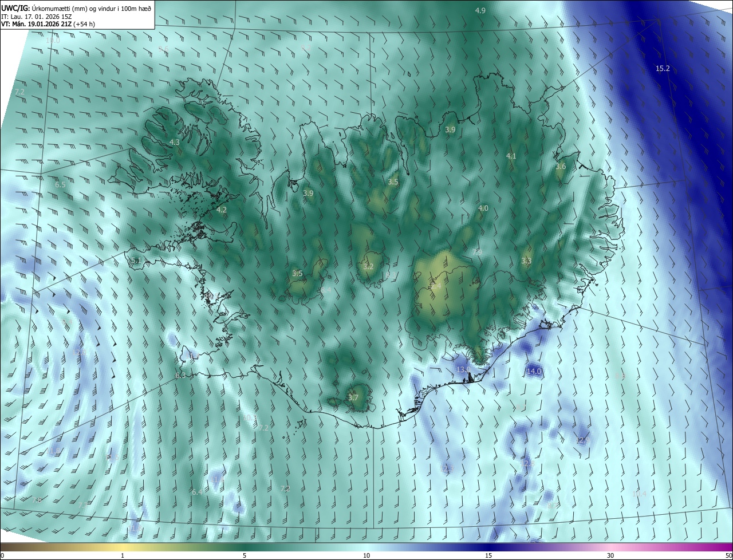Click the 4.0 value in the central highlands
This screenshot has width=733, height=560.
[x=483, y=208]
